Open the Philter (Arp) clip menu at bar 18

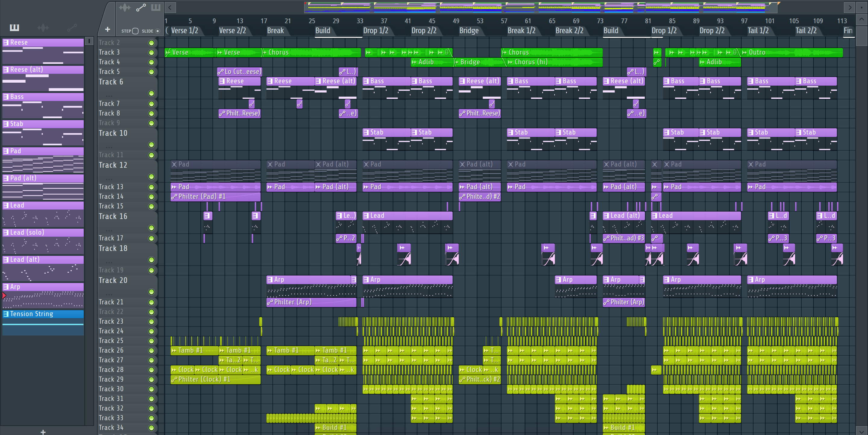[270, 303]
